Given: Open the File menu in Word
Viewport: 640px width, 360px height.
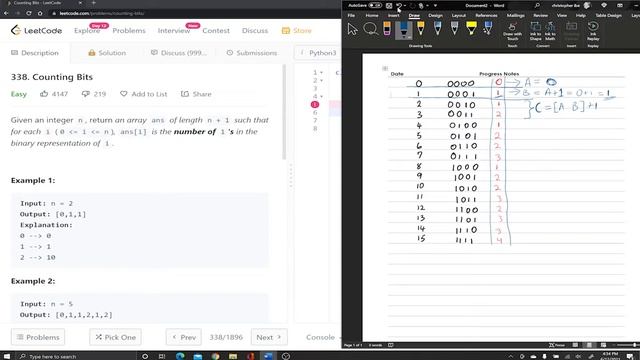Looking at the screenshot, I should click(351, 15).
